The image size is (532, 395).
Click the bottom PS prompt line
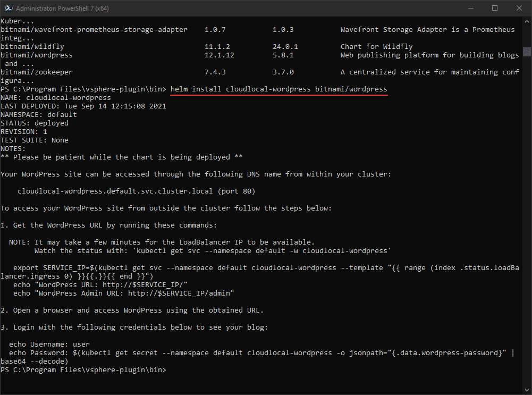(x=83, y=370)
